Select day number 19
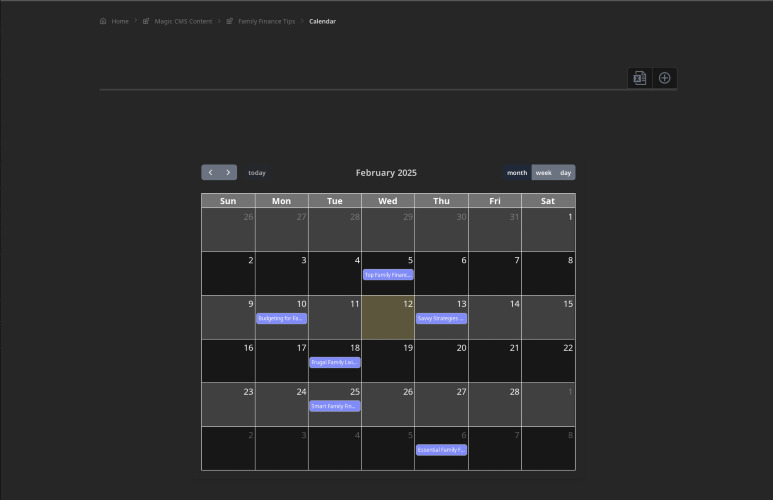 pos(408,348)
